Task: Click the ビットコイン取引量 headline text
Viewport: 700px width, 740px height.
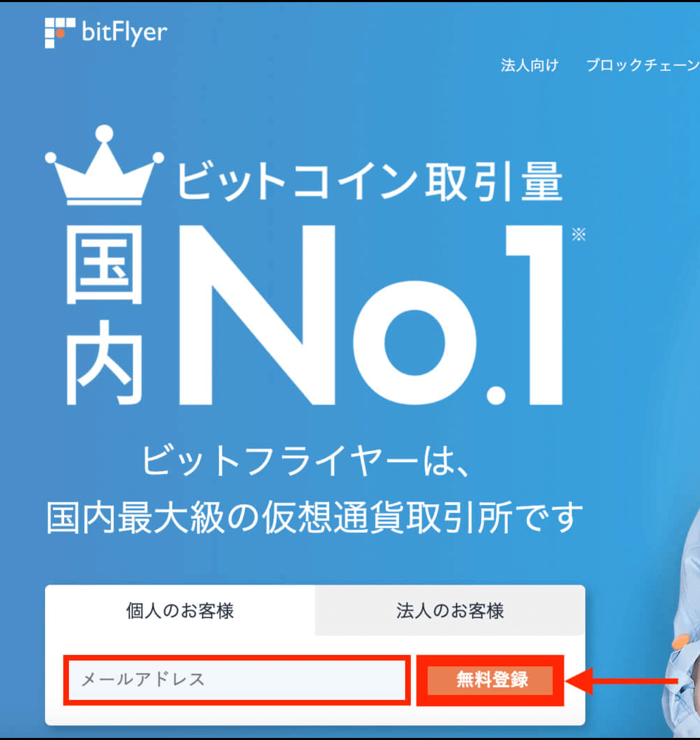Action: (x=369, y=181)
